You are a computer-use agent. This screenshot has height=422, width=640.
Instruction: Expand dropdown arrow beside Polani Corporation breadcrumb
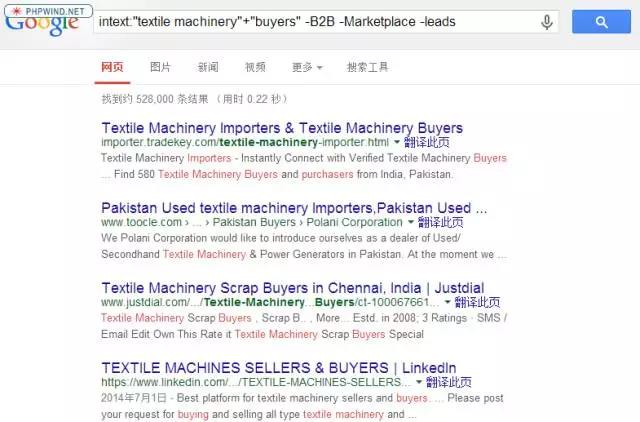(x=410, y=223)
